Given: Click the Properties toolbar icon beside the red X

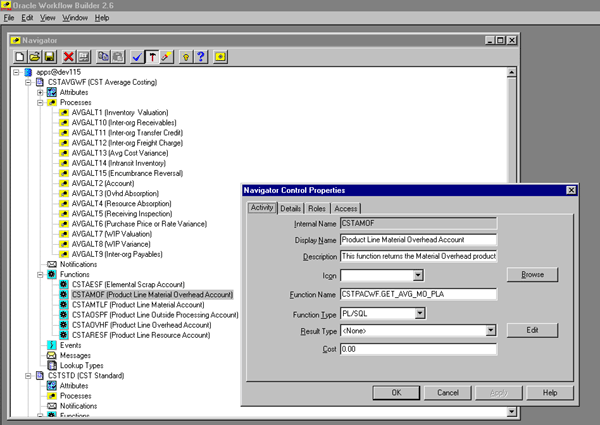Looking at the screenshot, I should [83, 57].
